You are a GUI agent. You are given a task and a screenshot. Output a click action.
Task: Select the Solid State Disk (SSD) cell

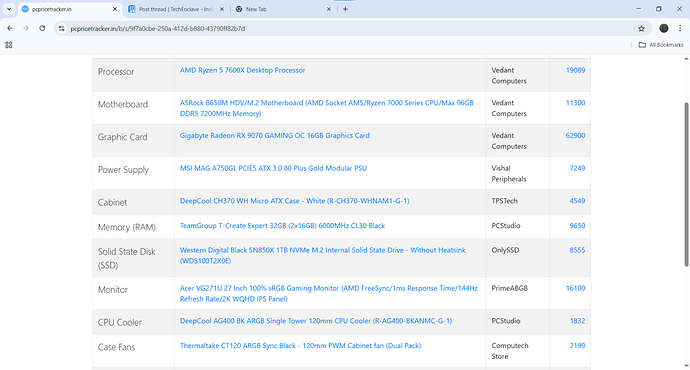(133, 258)
